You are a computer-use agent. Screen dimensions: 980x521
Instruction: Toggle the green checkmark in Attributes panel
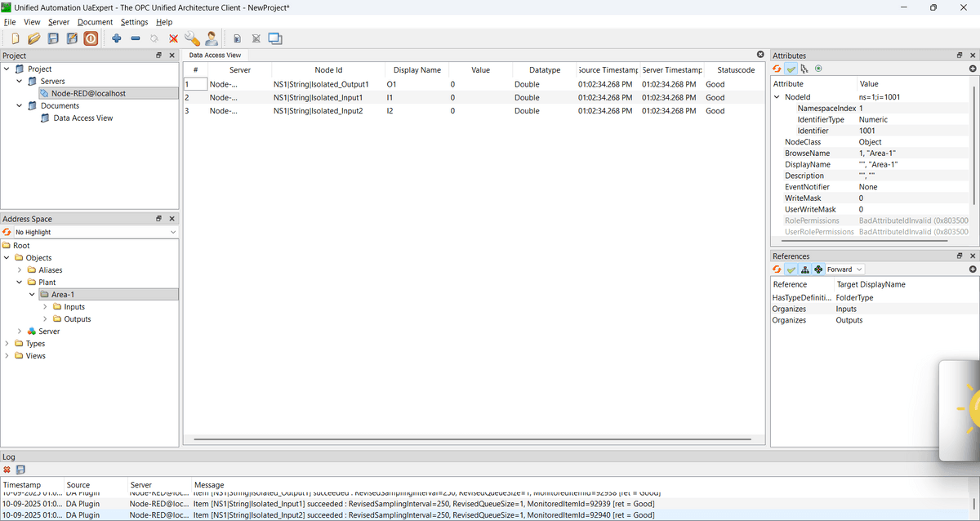click(x=791, y=69)
